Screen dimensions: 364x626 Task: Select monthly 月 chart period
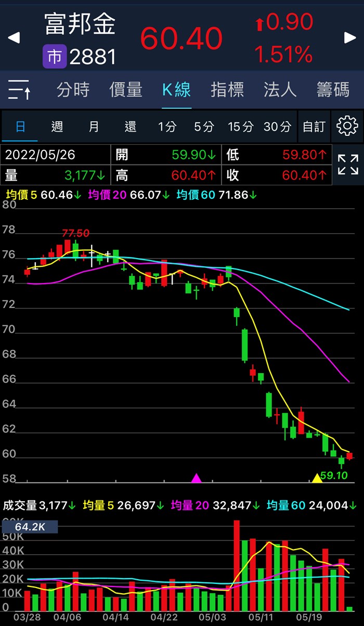point(94,126)
